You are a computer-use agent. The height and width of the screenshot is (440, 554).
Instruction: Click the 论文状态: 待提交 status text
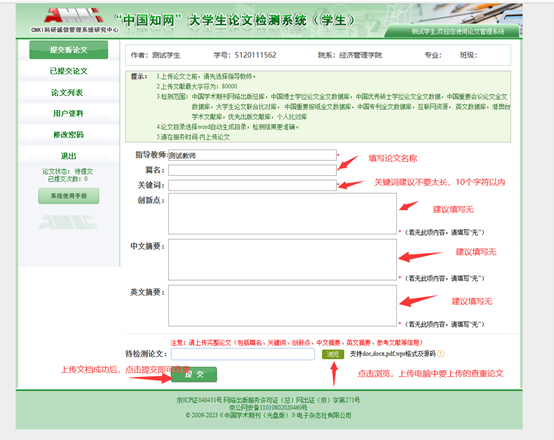(67, 171)
